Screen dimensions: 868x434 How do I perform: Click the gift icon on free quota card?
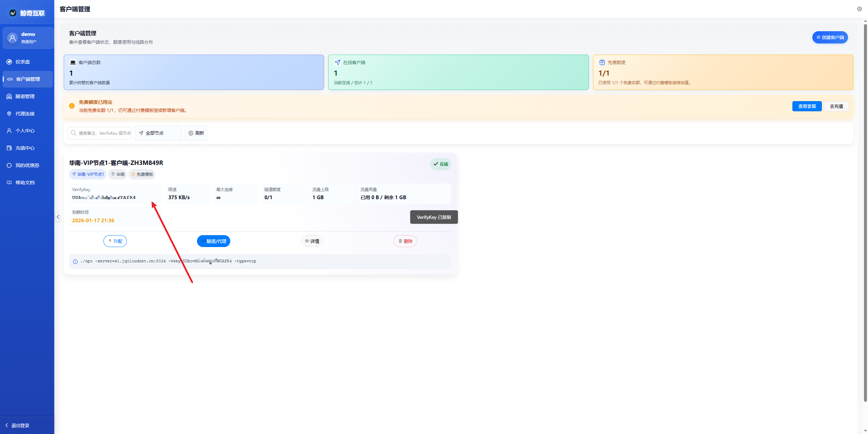(602, 62)
